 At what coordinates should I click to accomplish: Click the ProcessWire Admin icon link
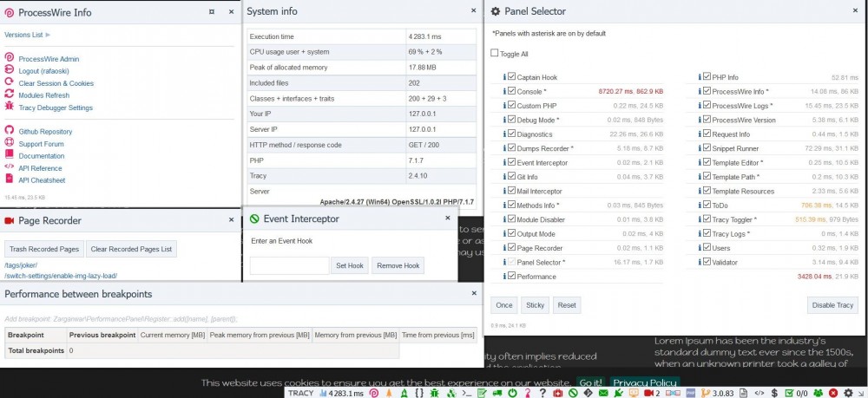point(10,59)
